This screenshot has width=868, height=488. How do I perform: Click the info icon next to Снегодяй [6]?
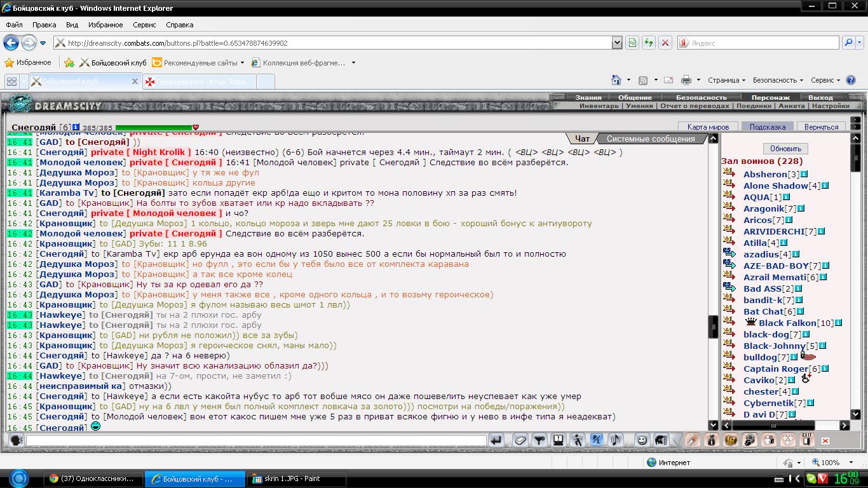(x=76, y=127)
